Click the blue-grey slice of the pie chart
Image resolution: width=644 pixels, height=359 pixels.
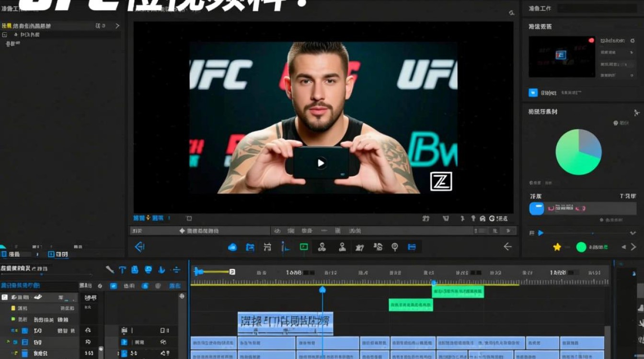[590, 144]
